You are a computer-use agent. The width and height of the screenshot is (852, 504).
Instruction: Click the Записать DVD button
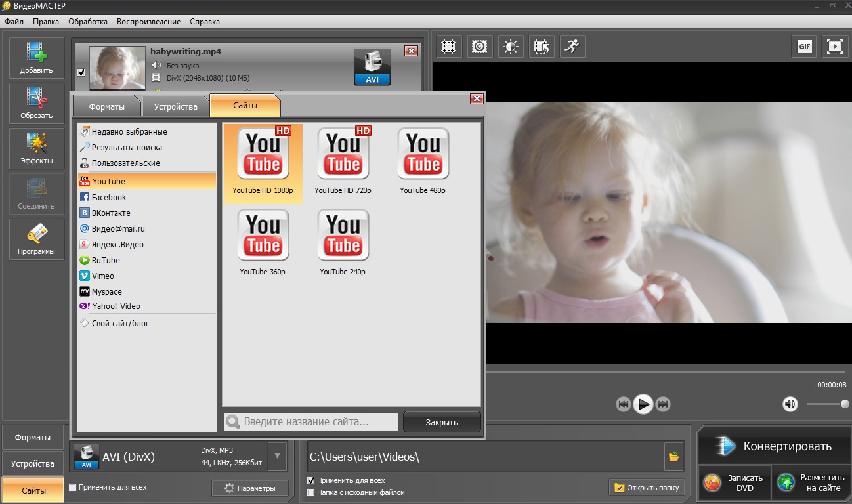coord(735,484)
